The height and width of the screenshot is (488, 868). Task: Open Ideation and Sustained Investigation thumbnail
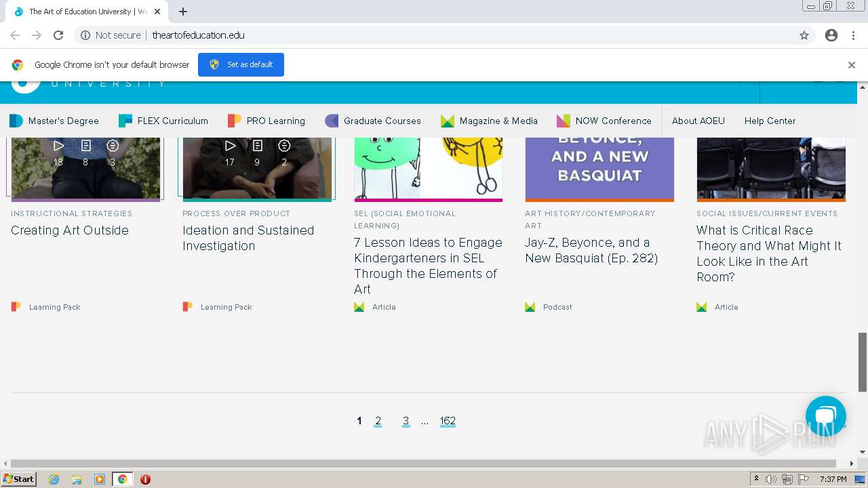tap(257, 168)
